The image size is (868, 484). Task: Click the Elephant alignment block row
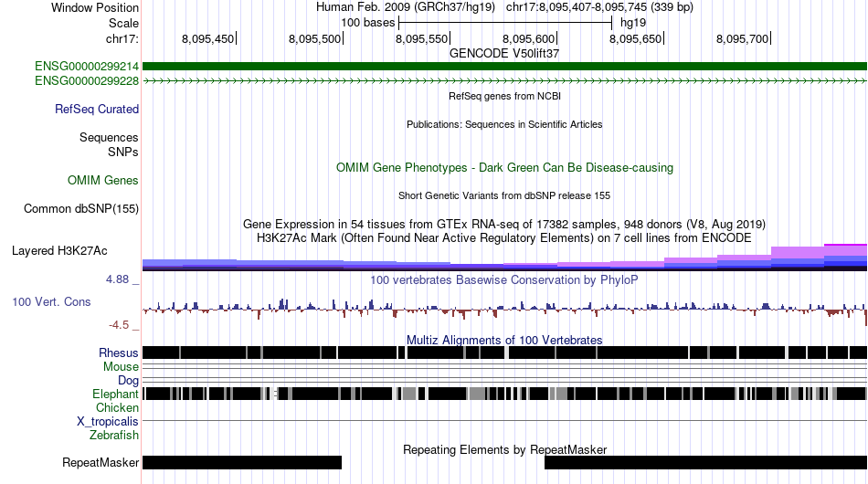[x=504, y=394]
